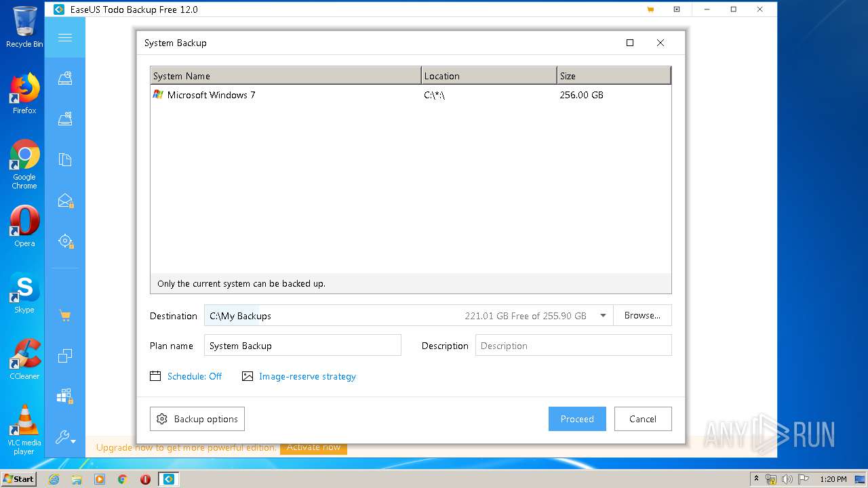The width and height of the screenshot is (868, 488).
Task: Show hidden tray icons arrow
Action: pyautogui.click(x=756, y=479)
